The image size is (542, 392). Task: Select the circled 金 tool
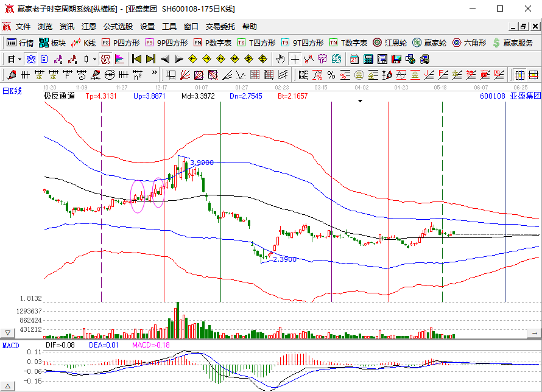[359, 75]
